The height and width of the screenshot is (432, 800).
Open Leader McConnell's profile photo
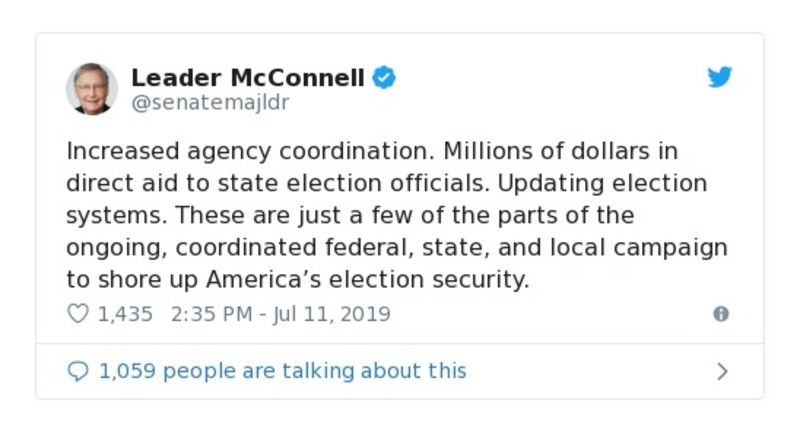tap(92, 88)
